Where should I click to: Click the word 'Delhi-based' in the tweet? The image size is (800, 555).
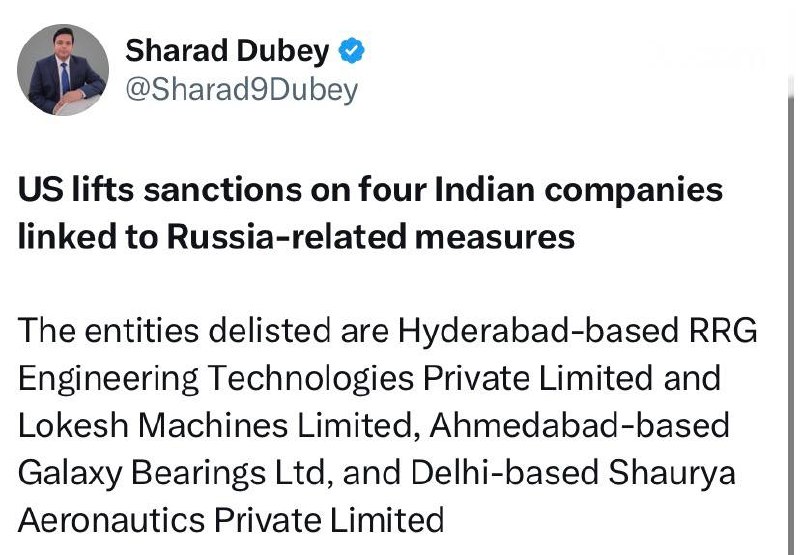(x=505, y=472)
